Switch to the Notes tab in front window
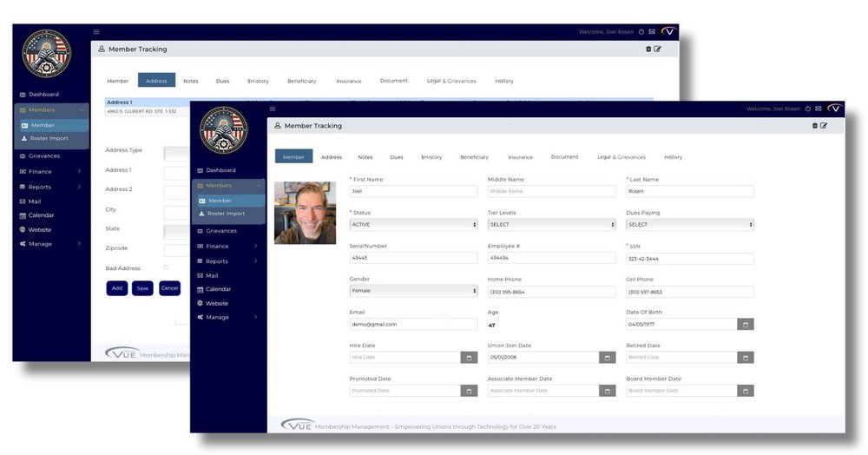The image size is (868, 455). coord(365,157)
